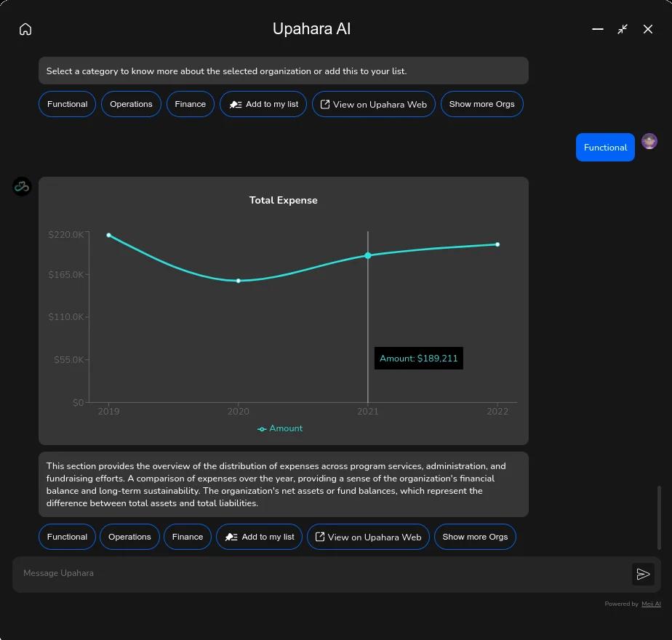The width and height of the screenshot is (672, 640).
Task: Select the bottom Operations category chip
Action: pyautogui.click(x=129, y=537)
